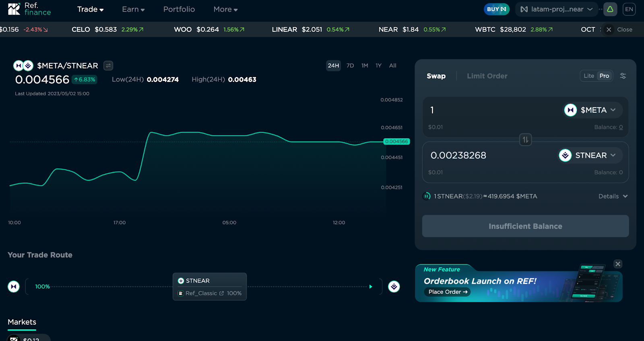644x341 pixels.
Task: Click the 0.004566 price marker on chart
Action: point(396,141)
